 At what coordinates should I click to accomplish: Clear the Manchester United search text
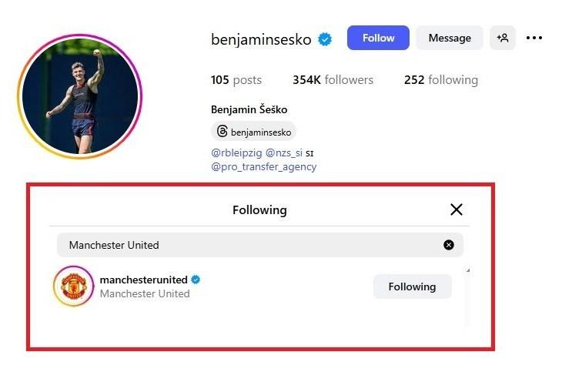pyautogui.click(x=449, y=245)
